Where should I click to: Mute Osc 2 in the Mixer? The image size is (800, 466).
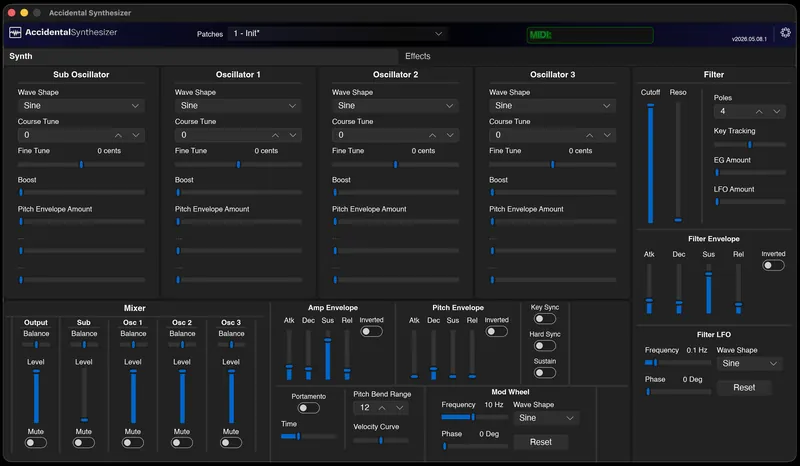[x=182, y=443]
